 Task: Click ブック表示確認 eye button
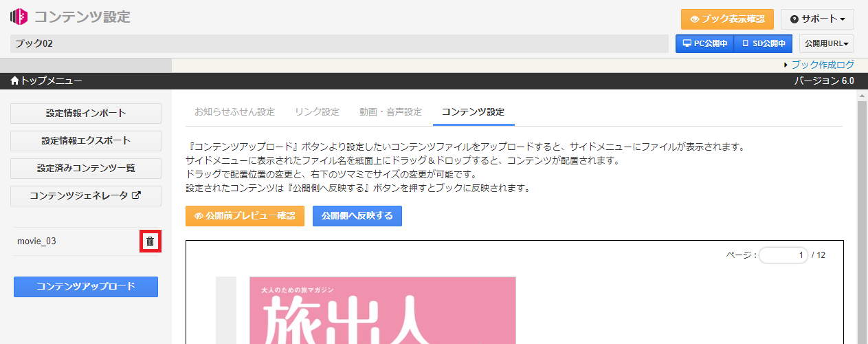pos(727,19)
